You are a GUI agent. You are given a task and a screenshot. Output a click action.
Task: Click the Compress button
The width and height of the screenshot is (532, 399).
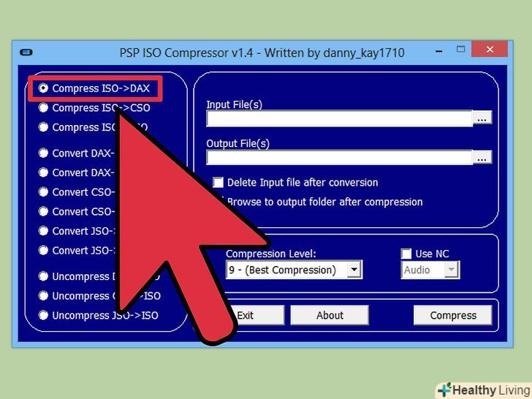(x=453, y=315)
